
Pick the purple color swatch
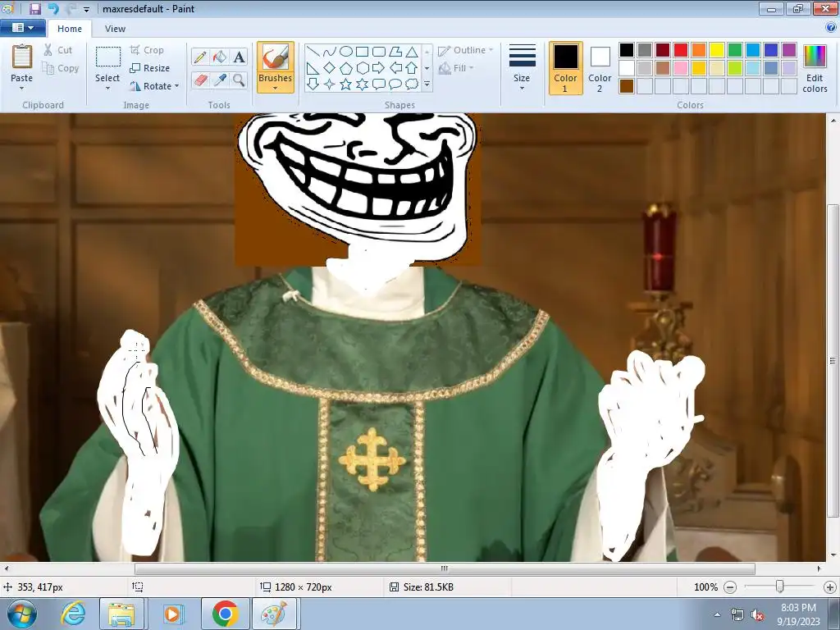789,50
